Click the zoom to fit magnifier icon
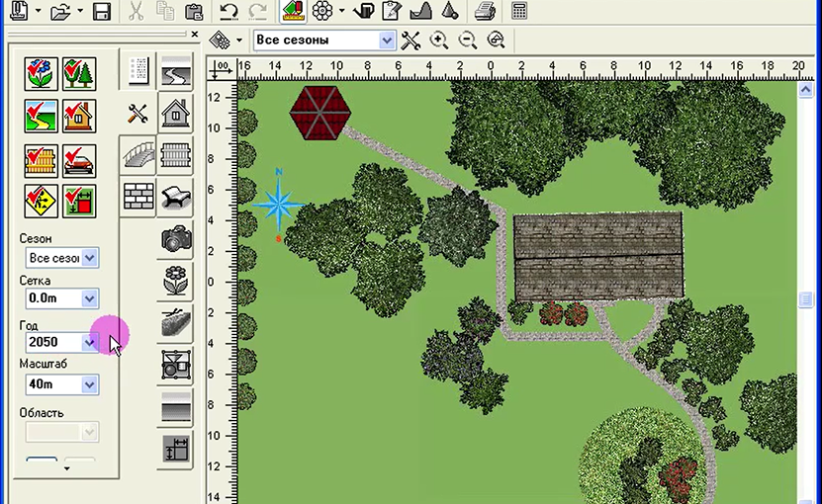Viewport: 822px width, 504px height. point(496,41)
